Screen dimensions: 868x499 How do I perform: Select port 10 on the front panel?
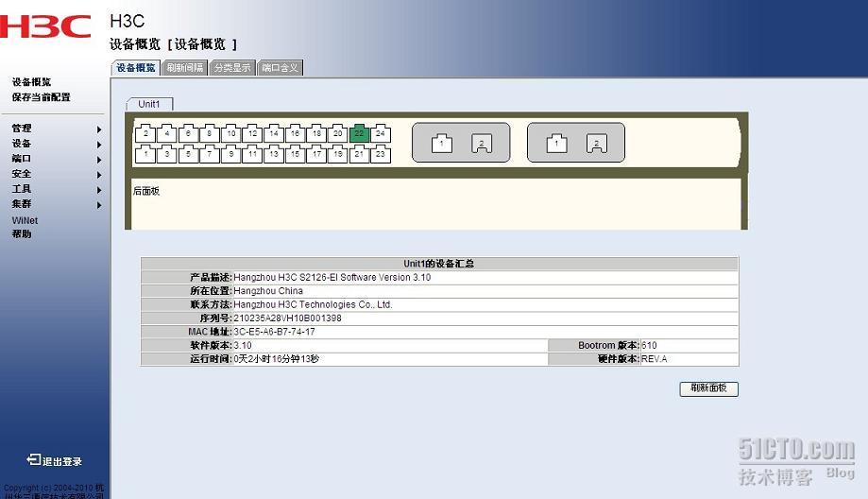coord(230,133)
